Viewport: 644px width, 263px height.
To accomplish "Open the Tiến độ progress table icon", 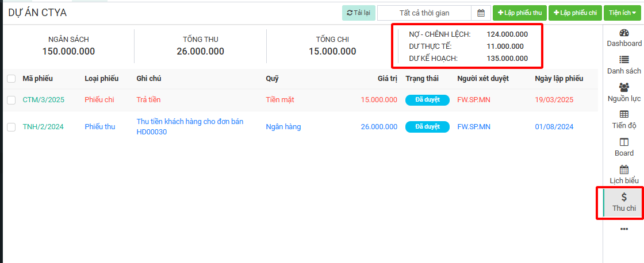I will click(624, 115).
